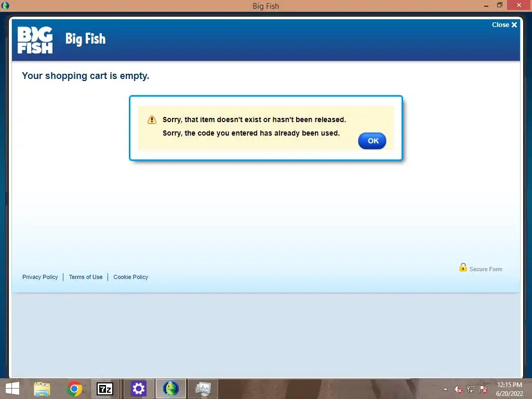Restore down the Big Fish window
Image resolution: width=532 pixels, height=399 pixels.
[x=499, y=5]
